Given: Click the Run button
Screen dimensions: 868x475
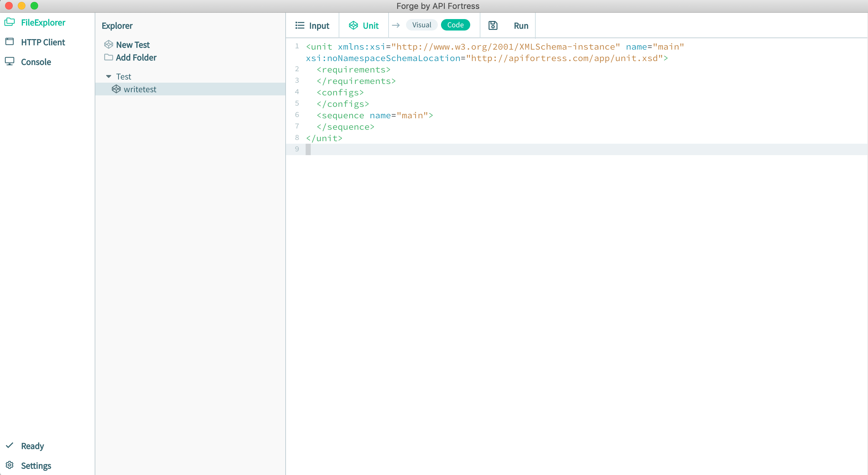Looking at the screenshot, I should (x=521, y=25).
